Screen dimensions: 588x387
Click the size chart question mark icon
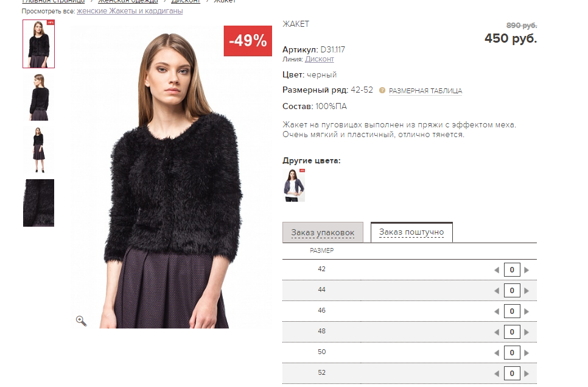tap(382, 90)
